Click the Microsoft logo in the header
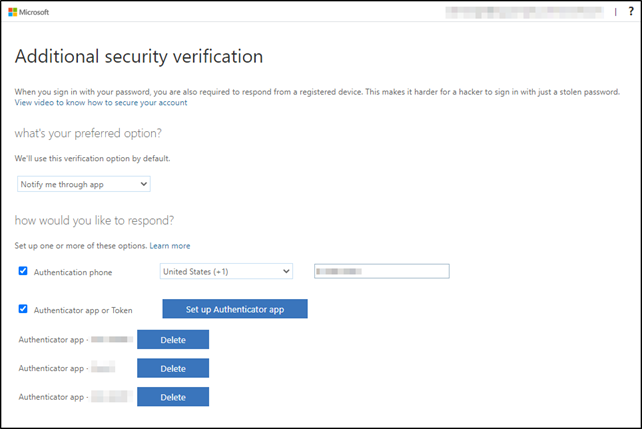The height and width of the screenshot is (429, 642). click(x=31, y=12)
